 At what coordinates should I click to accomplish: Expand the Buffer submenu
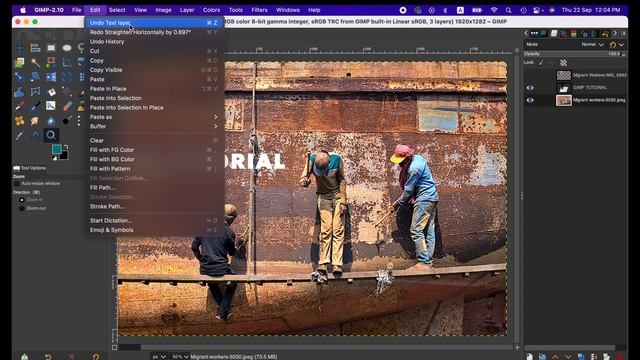click(x=153, y=127)
